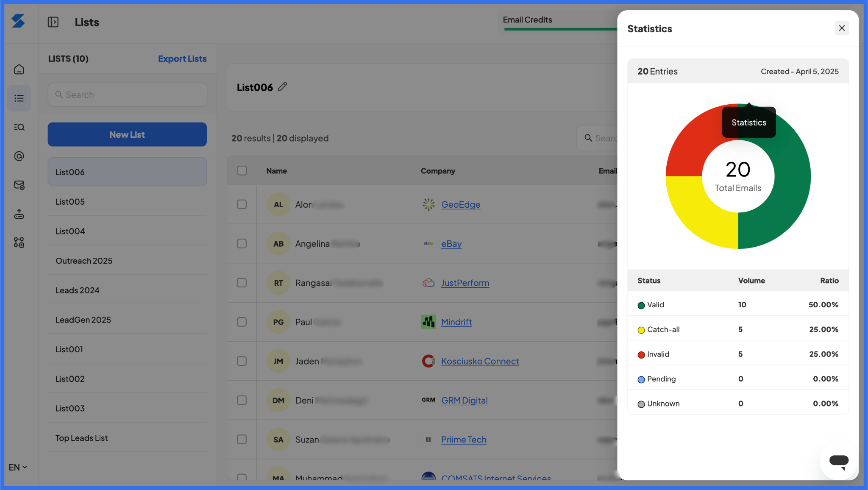Screen dimensions: 868x490
Task: Click the Email Credits progress bar
Action: 560,29
